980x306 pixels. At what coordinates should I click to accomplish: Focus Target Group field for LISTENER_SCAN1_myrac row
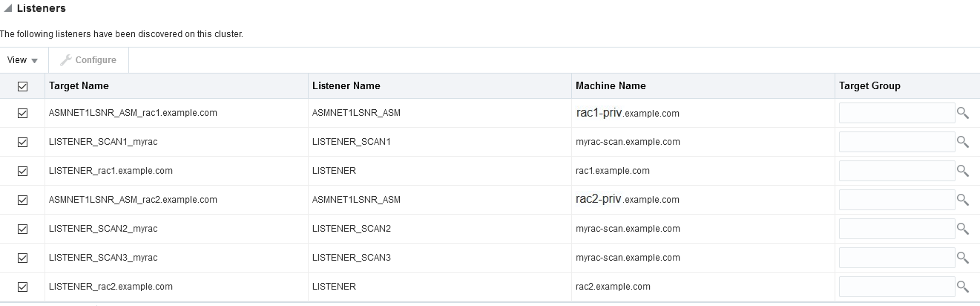(x=897, y=142)
